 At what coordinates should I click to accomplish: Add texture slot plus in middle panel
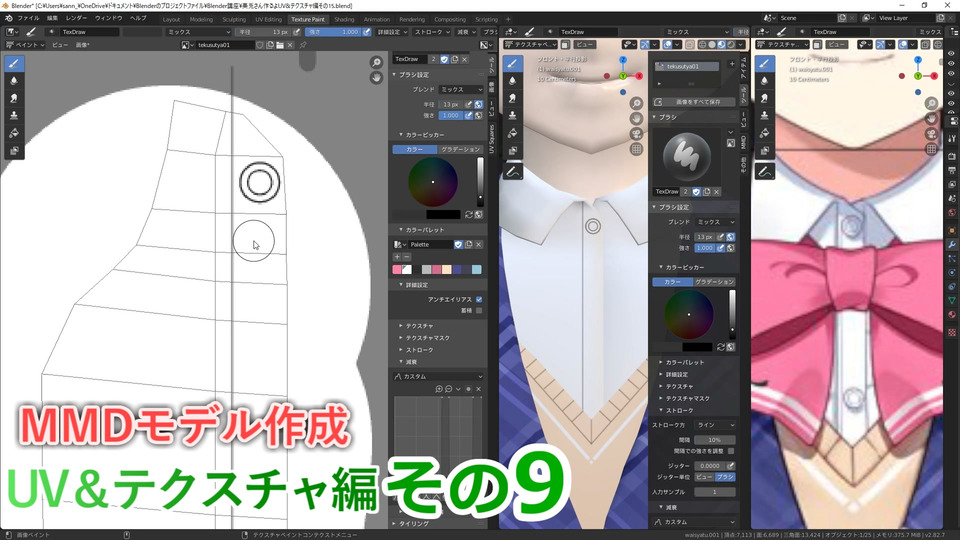[732, 64]
